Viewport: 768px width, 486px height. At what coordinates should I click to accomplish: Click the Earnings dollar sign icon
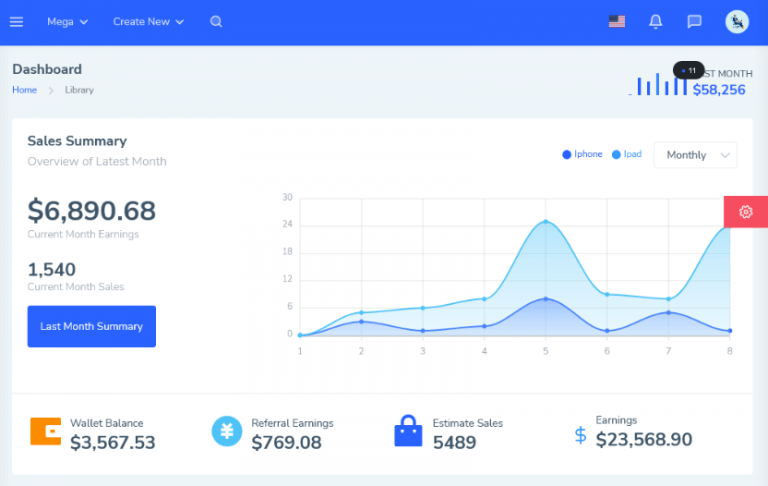click(x=580, y=435)
